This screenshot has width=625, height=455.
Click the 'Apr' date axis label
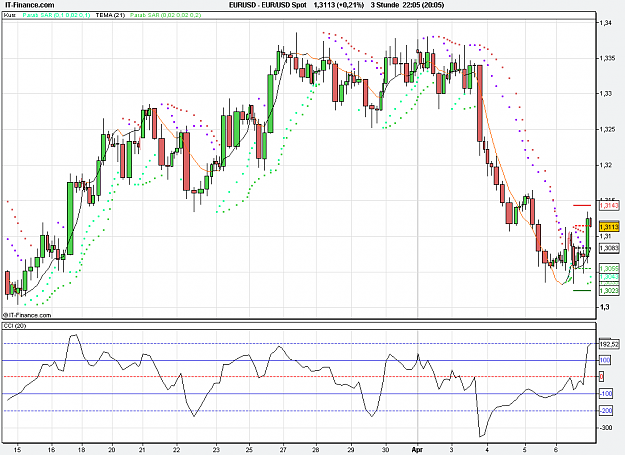[417, 449]
